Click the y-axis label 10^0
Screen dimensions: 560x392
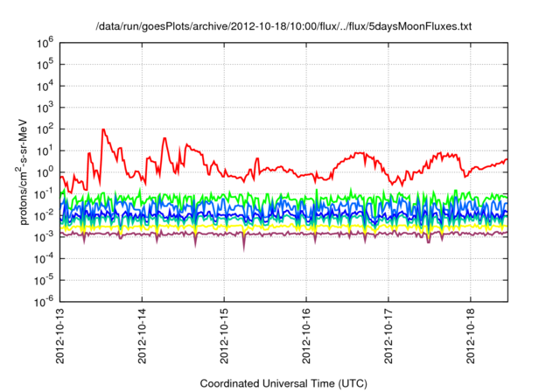point(45,172)
